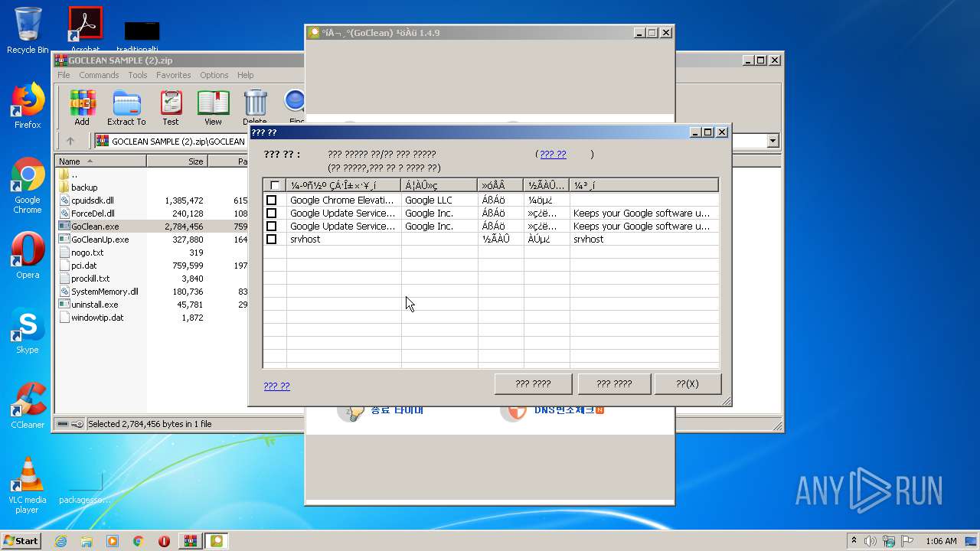
Task: Open Opera desktop shortcut
Action: pos(28,256)
